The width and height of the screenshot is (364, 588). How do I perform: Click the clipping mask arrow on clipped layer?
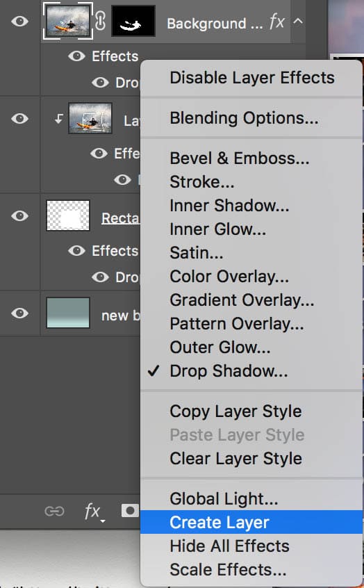coord(59,120)
